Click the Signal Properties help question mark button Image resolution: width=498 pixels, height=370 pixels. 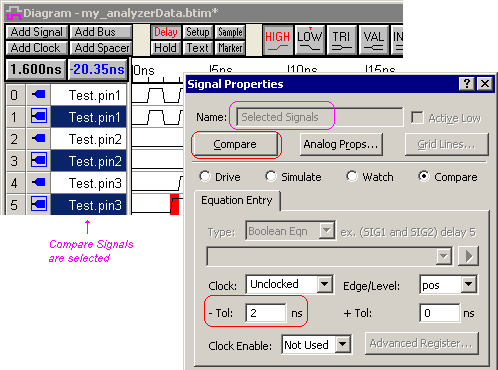click(467, 84)
